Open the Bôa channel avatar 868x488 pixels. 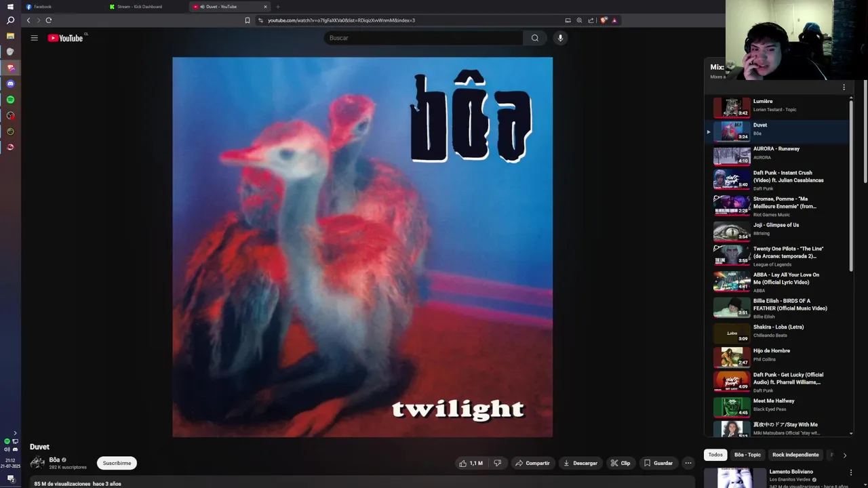[x=37, y=463]
